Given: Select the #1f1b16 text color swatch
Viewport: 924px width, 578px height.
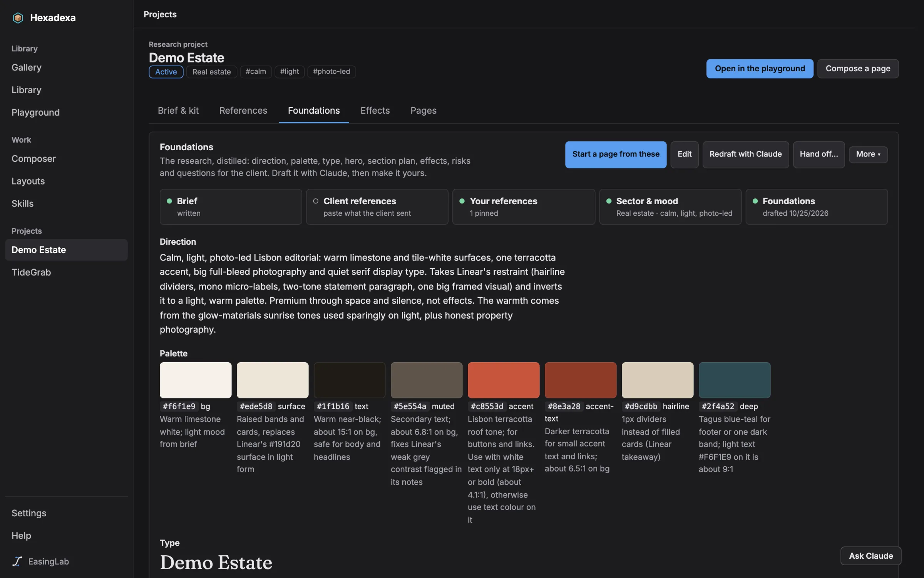Looking at the screenshot, I should click(350, 380).
